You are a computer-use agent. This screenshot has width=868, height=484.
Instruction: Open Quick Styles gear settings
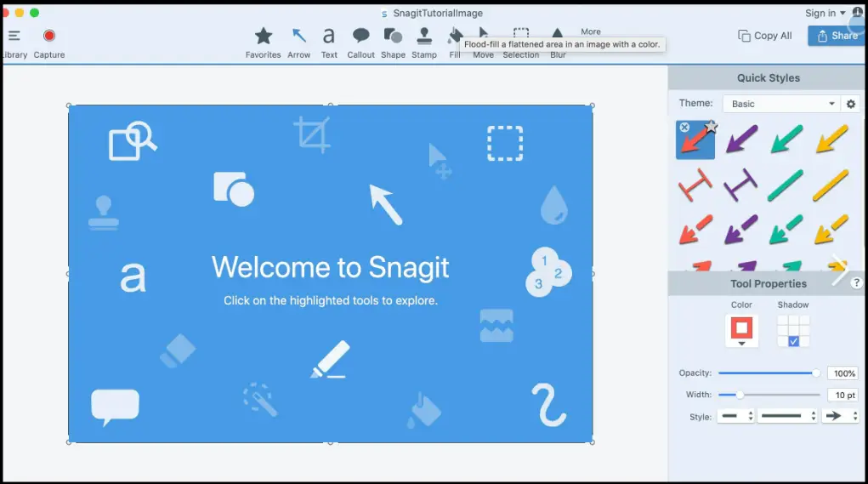(x=851, y=104)
